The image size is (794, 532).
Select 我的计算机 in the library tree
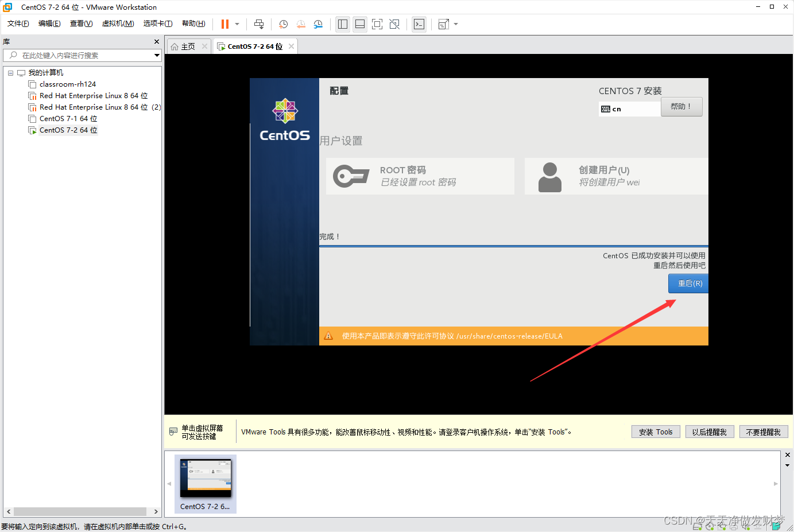[46, 73]
